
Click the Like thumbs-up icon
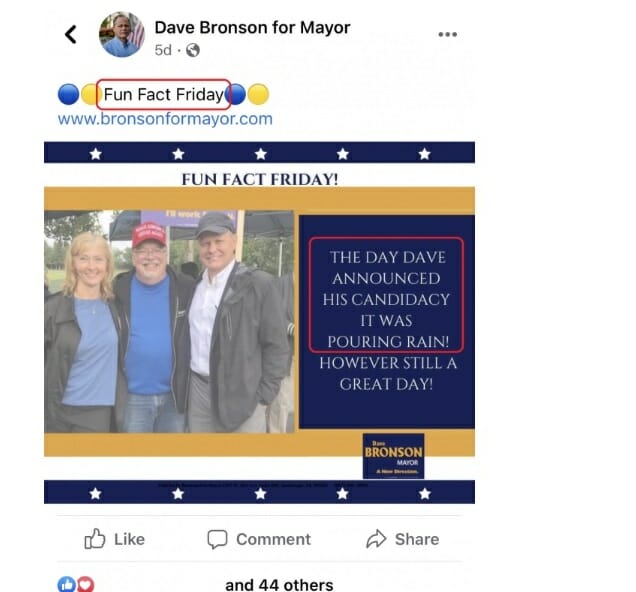95,538
